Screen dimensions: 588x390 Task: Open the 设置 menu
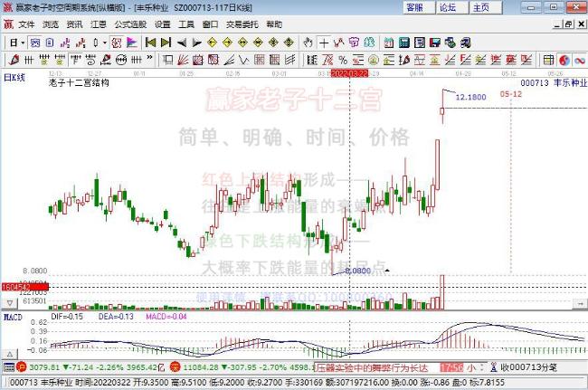pos(162,24)
